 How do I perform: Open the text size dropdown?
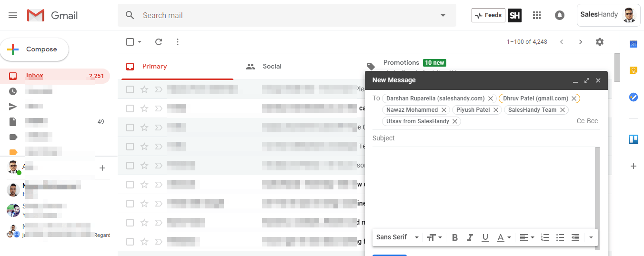tap(434, 237)
